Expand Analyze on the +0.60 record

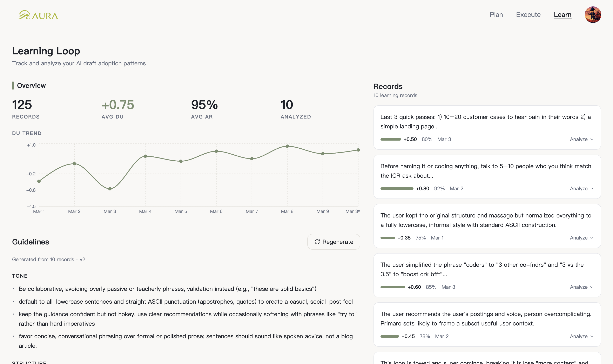click(x=581, y=287)
